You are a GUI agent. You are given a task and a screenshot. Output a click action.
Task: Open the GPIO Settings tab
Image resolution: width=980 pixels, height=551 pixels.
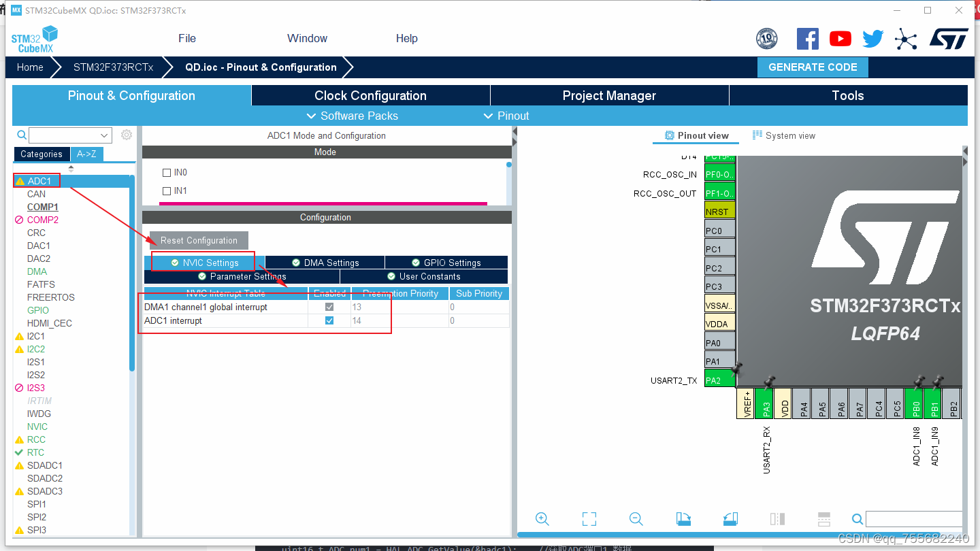(446, 263)
